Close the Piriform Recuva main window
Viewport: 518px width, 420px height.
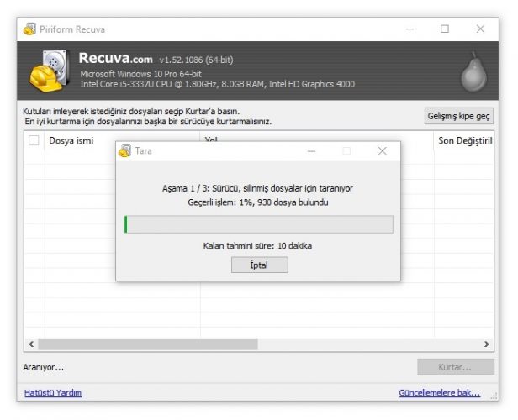pyautogui.click(x=480, y=29)
